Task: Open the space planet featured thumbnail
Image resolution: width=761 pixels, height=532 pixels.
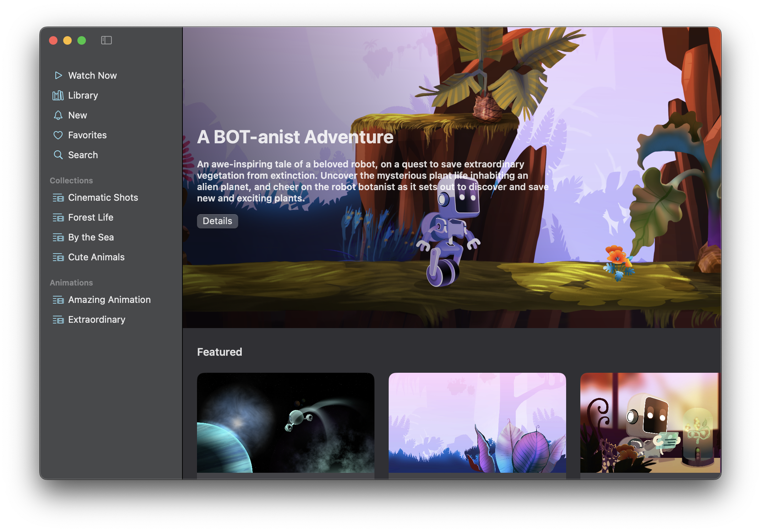Action: click(x=285, y=423)
